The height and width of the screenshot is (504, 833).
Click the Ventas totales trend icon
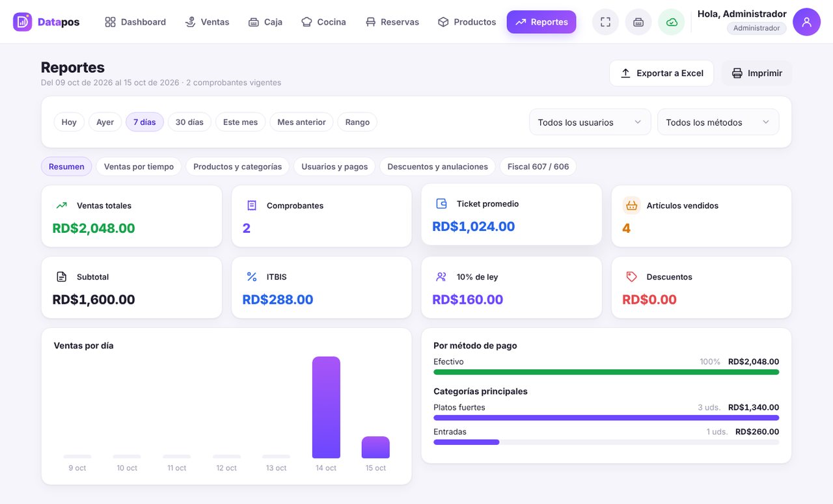point(61,206)
